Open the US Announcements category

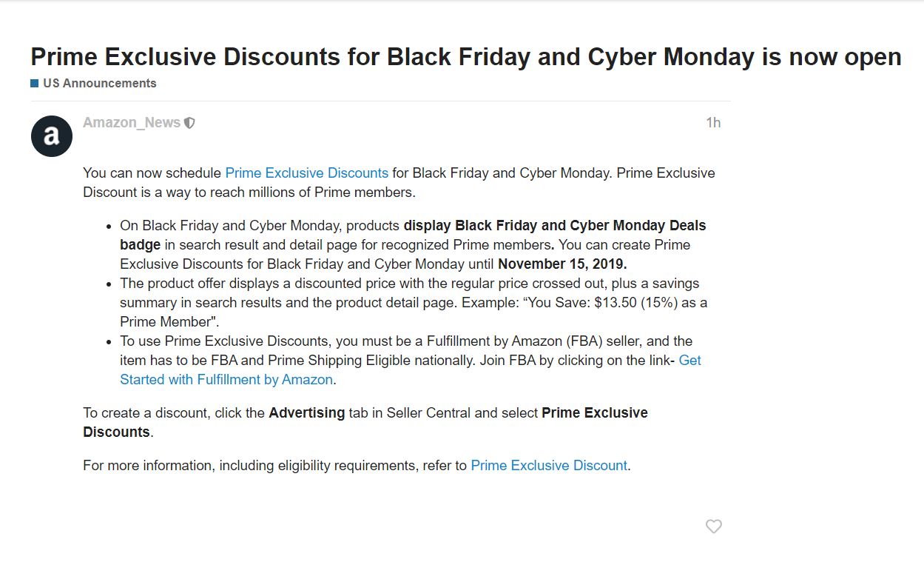[99, 83]
